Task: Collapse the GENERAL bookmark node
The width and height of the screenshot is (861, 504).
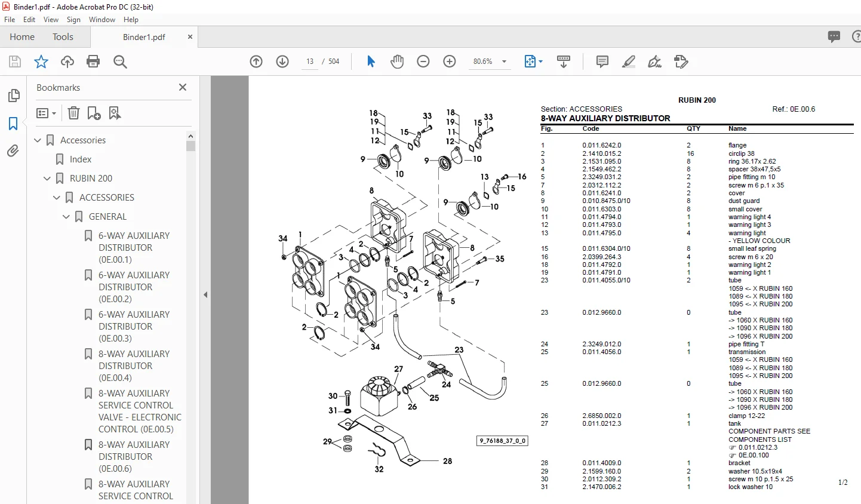Action: pos(66,217)
